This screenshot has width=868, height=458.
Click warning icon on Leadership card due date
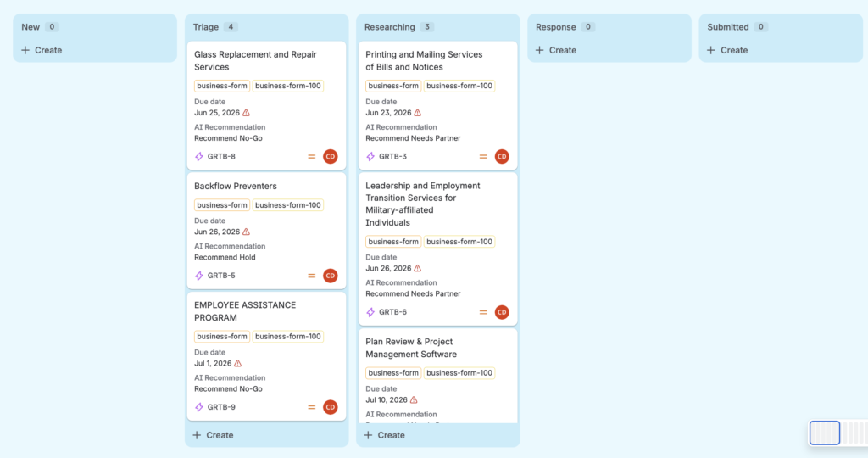[418, 268]
